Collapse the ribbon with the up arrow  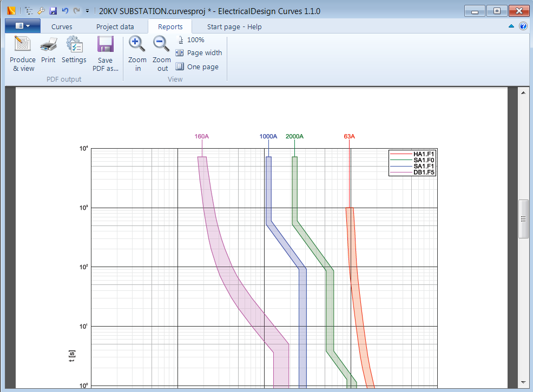tap(511, 26)
